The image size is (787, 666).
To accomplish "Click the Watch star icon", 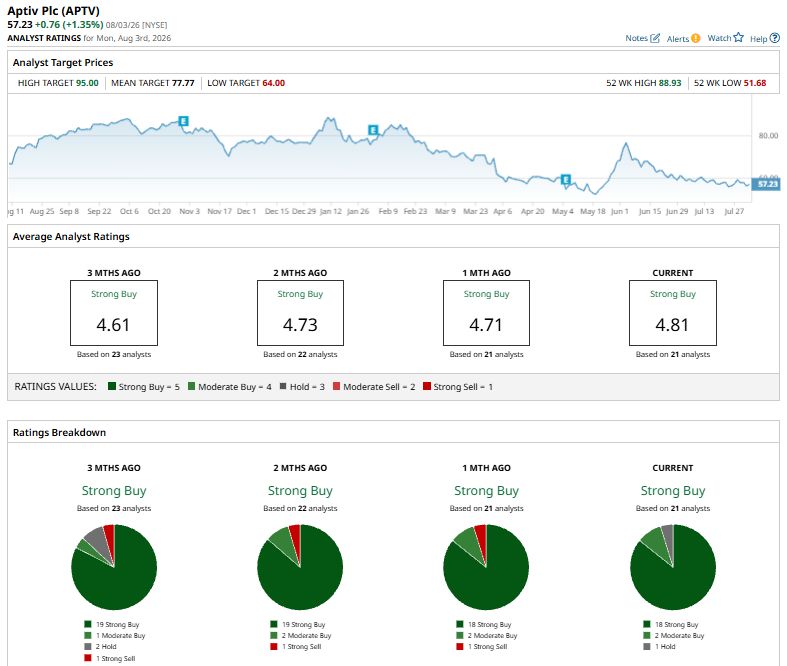I will click(738, 38).
